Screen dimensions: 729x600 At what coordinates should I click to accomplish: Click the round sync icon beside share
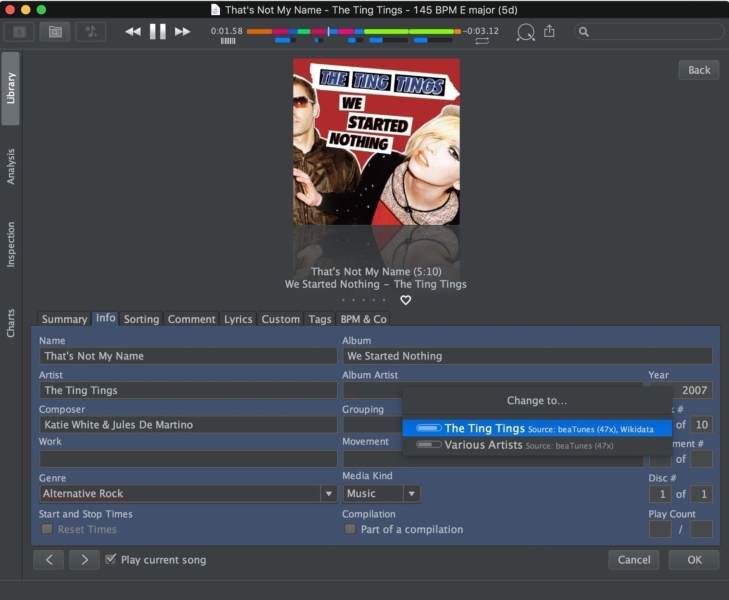click(525, 32)
